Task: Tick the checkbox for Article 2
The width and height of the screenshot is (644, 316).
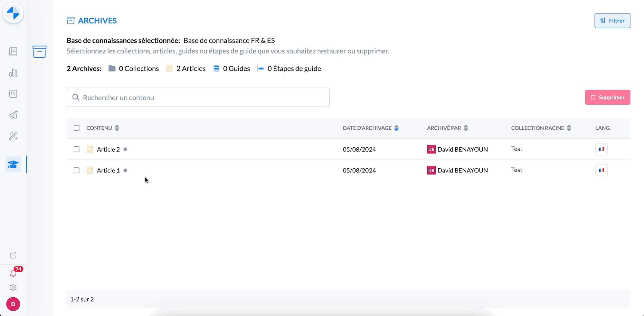Action: coord(77,149)
